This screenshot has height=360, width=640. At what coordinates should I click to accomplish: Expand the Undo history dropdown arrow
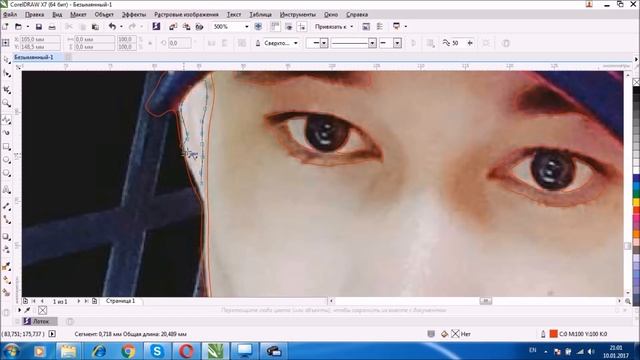tap(121, 27)
